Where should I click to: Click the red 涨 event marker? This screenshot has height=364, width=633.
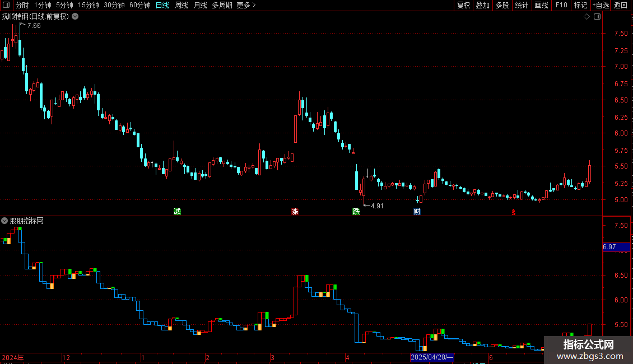[x=295, y=212]
